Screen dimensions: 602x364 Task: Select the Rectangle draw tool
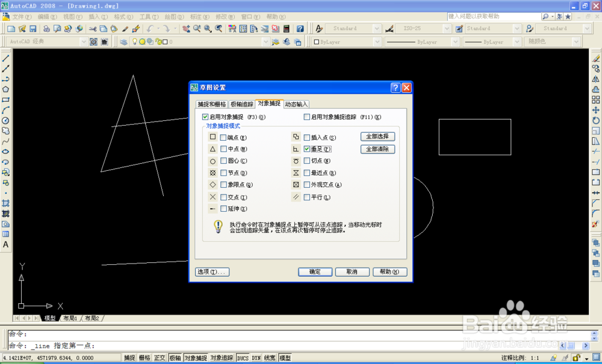(6, 100)
